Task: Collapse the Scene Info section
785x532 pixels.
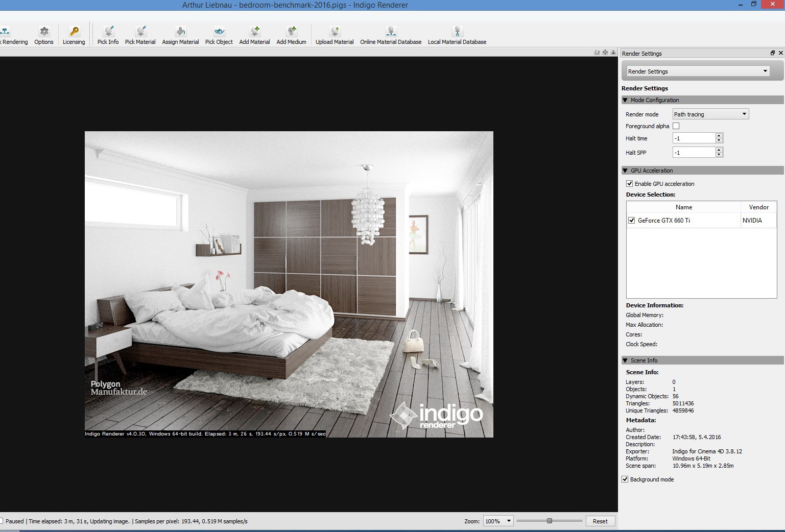Action: tap(625, 360)
